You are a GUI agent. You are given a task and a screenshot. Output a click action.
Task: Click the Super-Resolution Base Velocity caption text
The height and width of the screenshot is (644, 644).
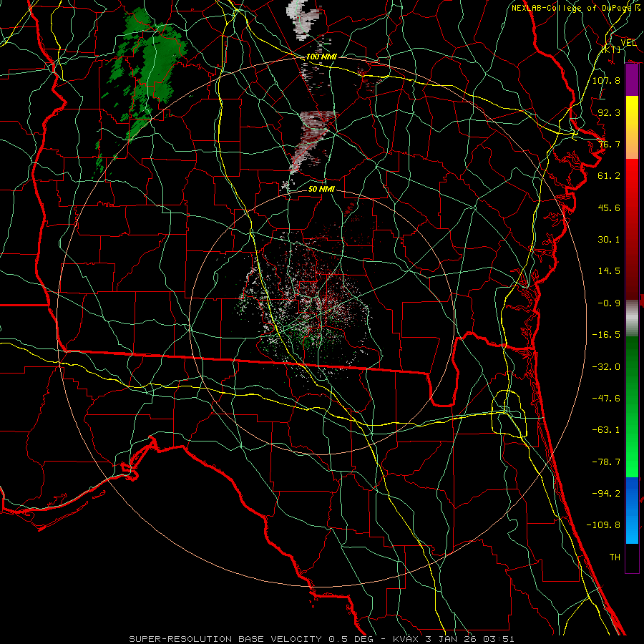click(321, 639)
